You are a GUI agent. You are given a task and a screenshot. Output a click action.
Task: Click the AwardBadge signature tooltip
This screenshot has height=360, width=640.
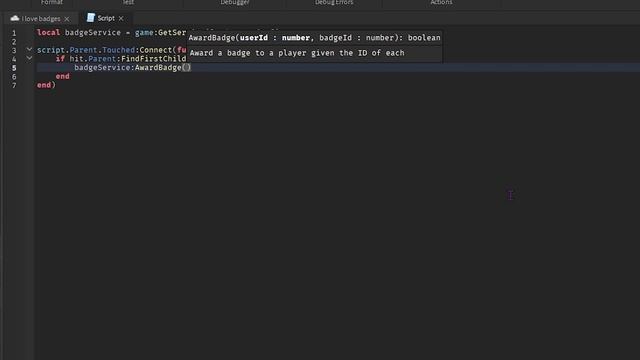click(314, 38)
